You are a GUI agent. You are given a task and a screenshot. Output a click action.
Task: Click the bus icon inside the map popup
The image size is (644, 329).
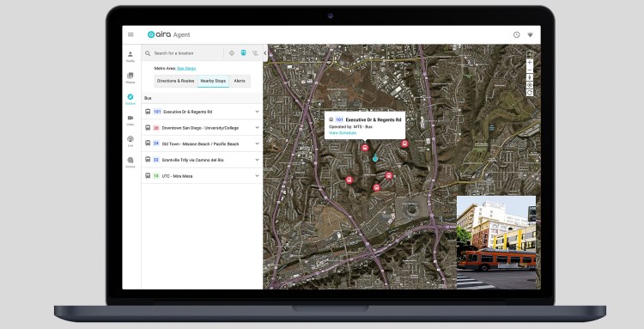click(x=331, y=120)
